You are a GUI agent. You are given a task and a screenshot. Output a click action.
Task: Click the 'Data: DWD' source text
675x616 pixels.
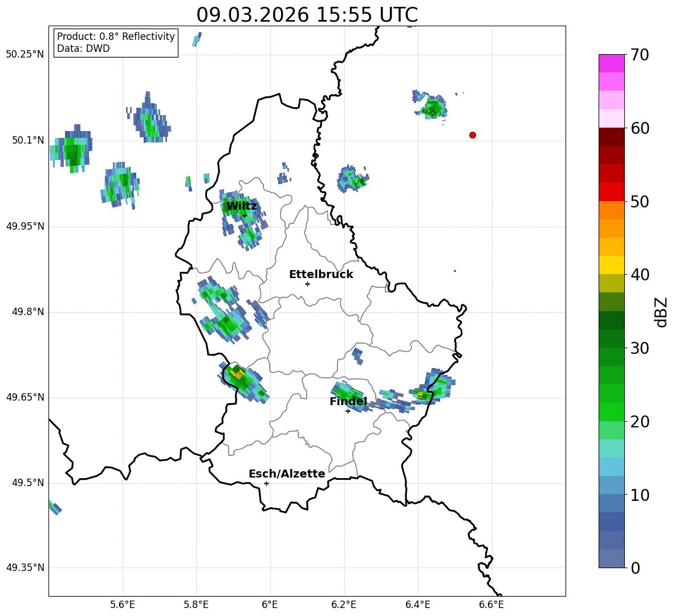point(83,48)
